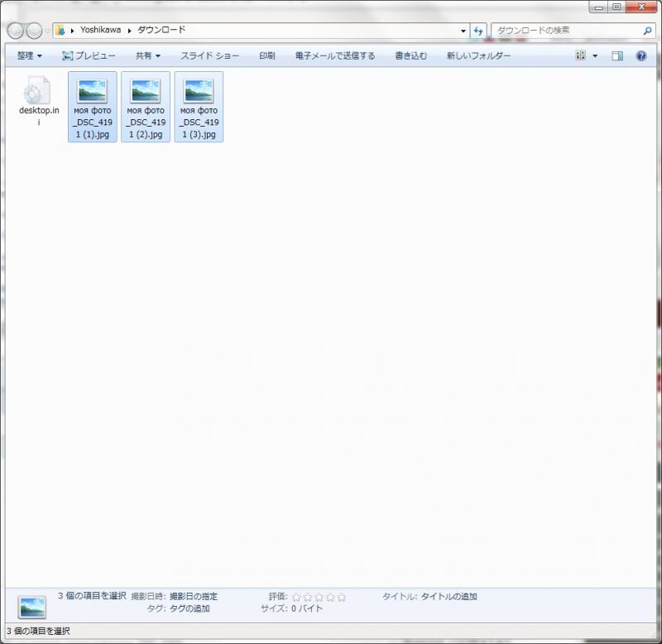Click the back navigation arrow button
This screenshot has width=662, height=644.
tap(16, 31)
